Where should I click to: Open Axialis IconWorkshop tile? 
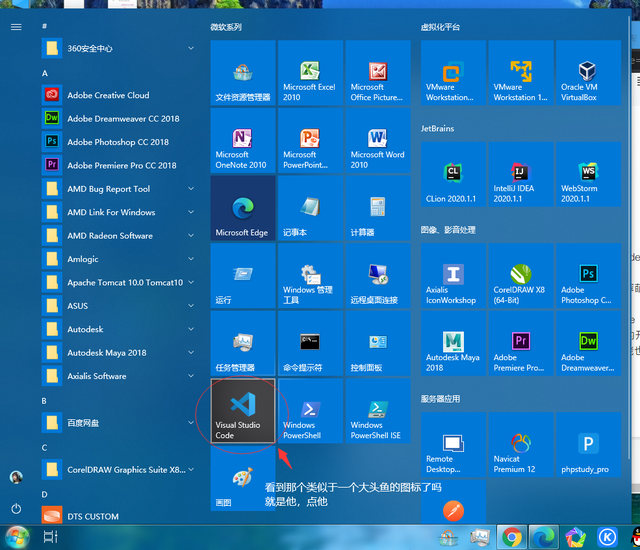click(453, 276)
